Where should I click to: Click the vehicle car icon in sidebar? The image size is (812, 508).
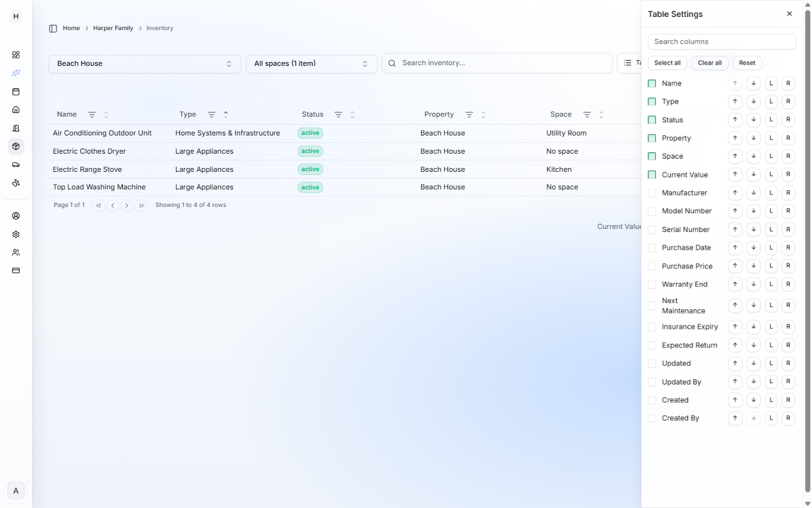point(16,165)
